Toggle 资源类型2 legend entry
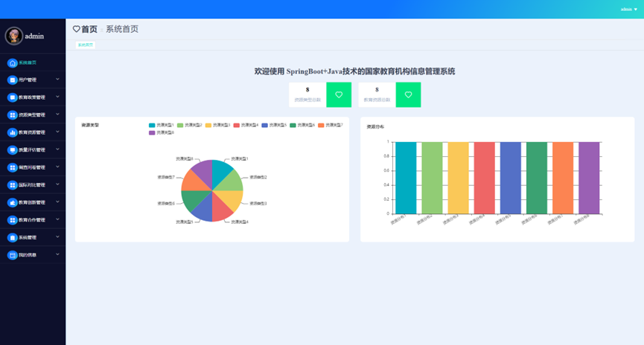 pyautogui.click(x=189, y=125)
